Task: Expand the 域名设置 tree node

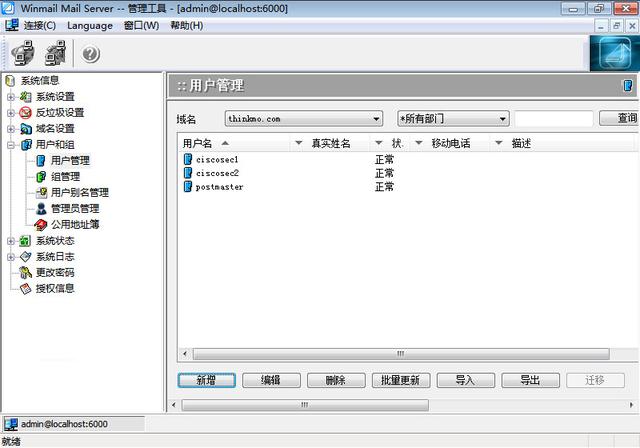Action: 11,129
